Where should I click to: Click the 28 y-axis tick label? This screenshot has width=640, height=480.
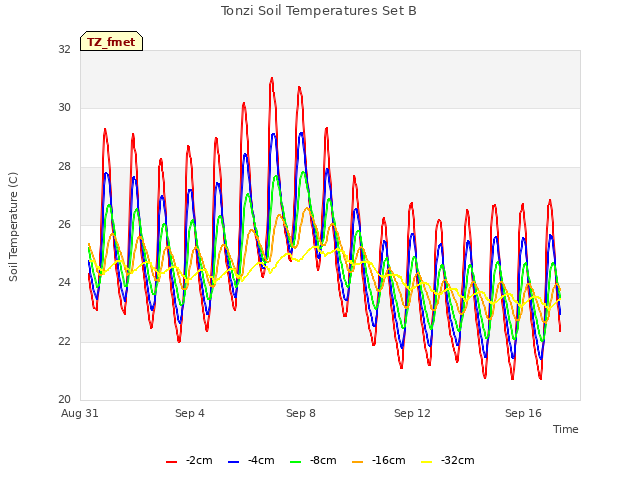coord(64,166)
